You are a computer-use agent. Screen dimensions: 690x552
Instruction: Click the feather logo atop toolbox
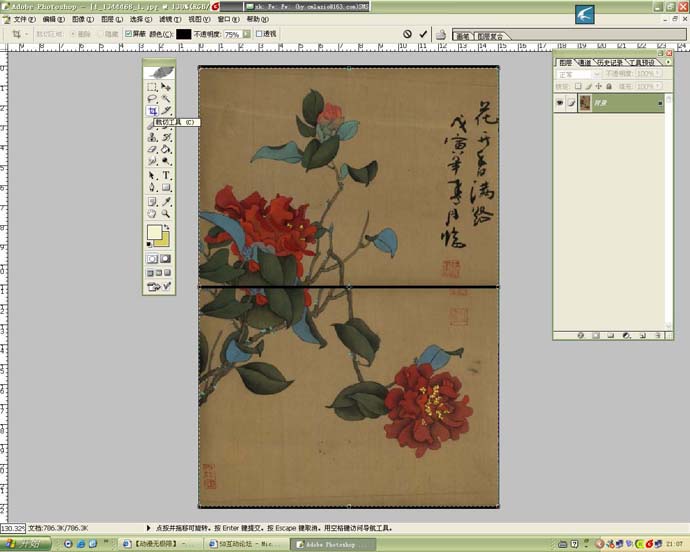tap(159, 72)
